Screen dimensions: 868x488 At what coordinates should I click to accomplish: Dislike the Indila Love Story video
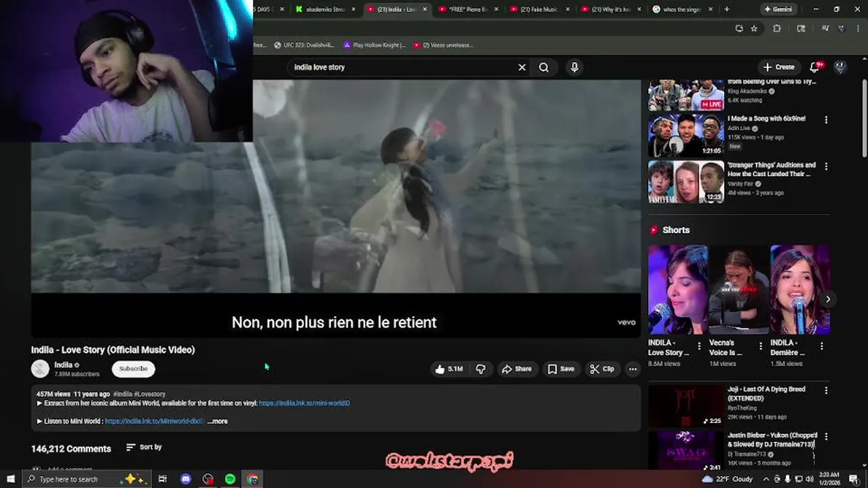coord(481,369)
